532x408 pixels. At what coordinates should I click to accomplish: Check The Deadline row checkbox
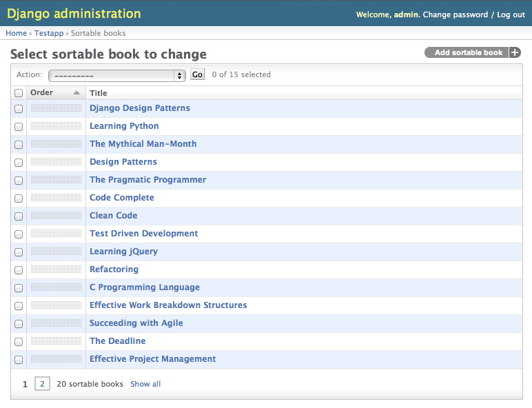(x=19, y=342)
